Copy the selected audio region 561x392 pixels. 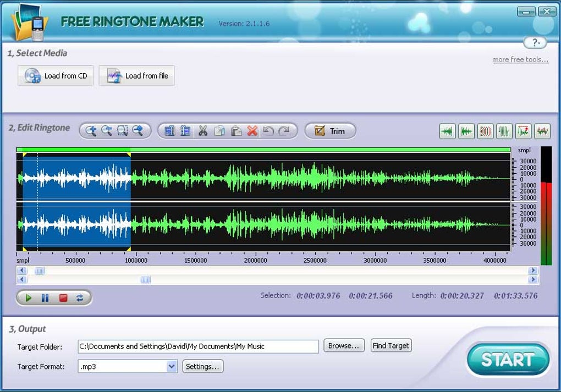(x=220, y=130)
